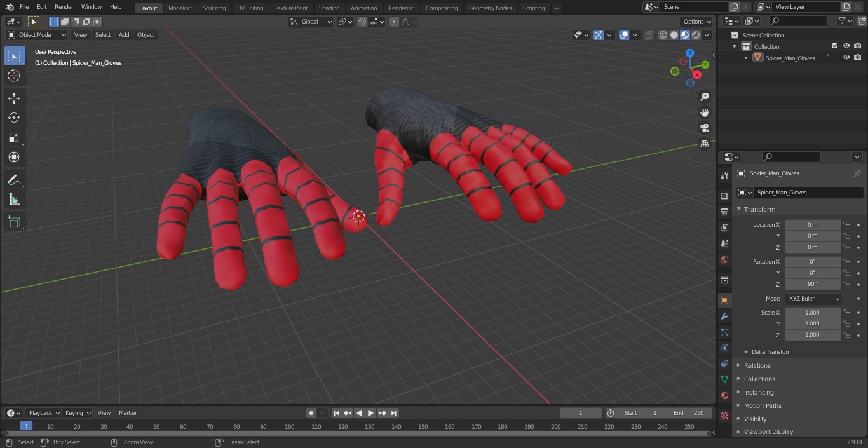Open the Add menu in viewport header
868x448 pixels.
(x=124, y=35)
